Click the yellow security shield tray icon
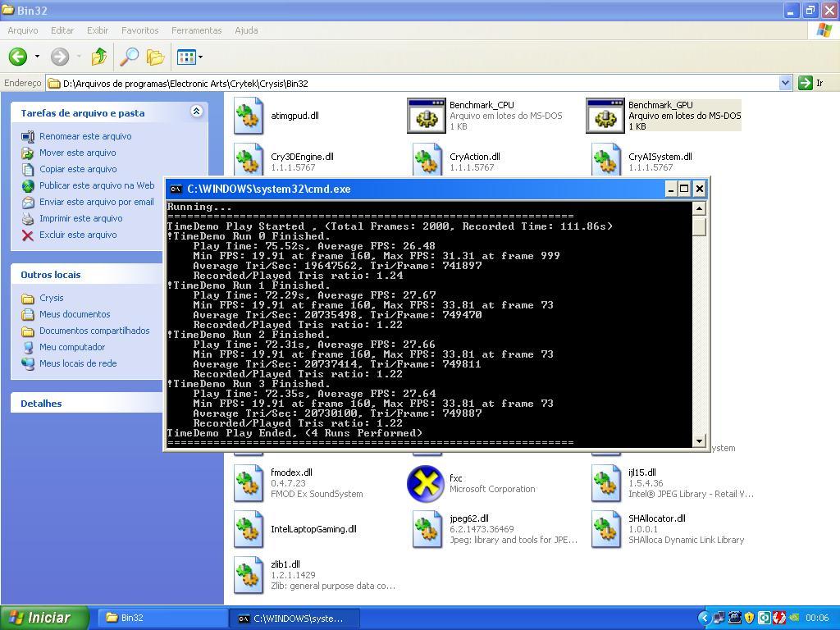The image size is (840, 630). (750, 619)
